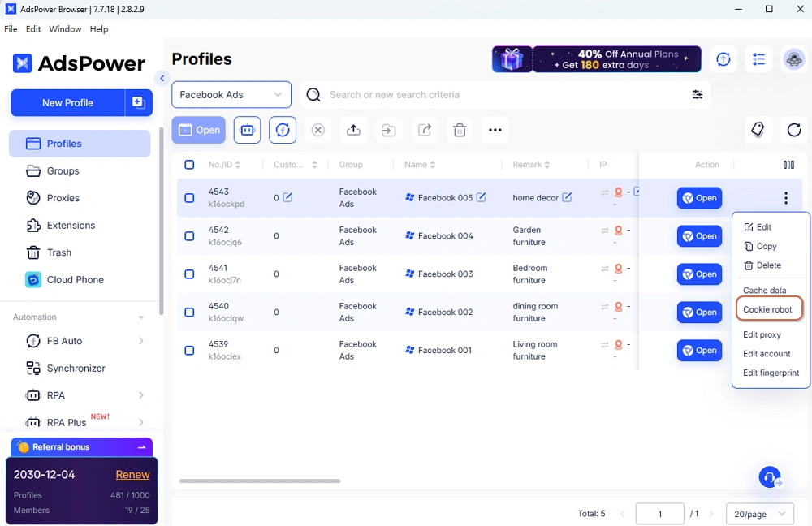The image size is (812, 526).
Task: Click the trash icon in the toolbar
Action: click(460, 130)
